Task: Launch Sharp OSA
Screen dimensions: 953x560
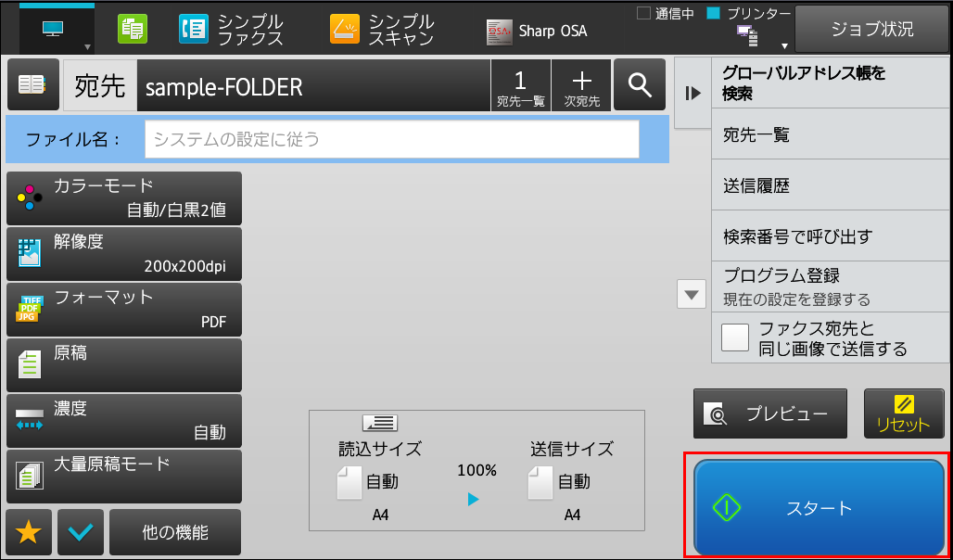Action: [x=537, y=32]
